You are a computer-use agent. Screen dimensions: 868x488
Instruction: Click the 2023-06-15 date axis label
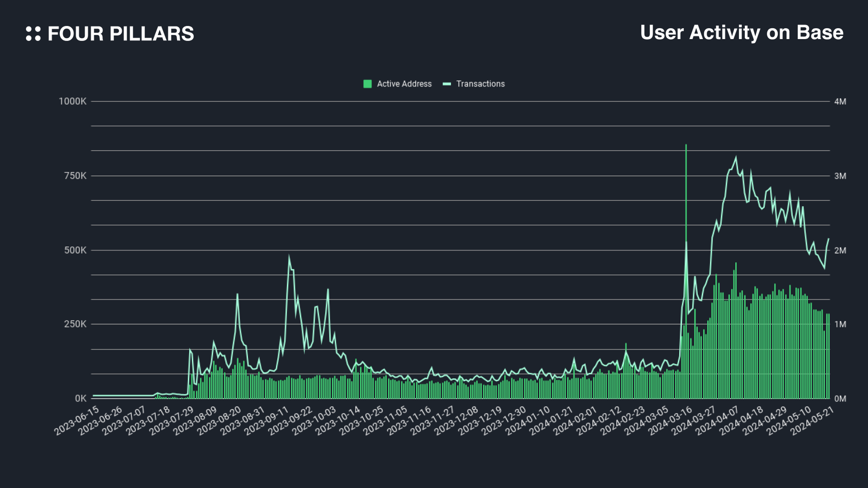(77, 420)
